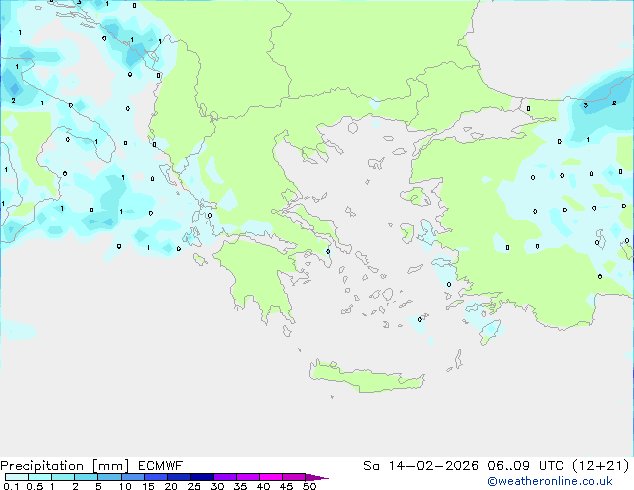This screenshot has height=490, width=634.
Task: Click the Peloponnese peninsula on the map
Action: click(259, 279)
